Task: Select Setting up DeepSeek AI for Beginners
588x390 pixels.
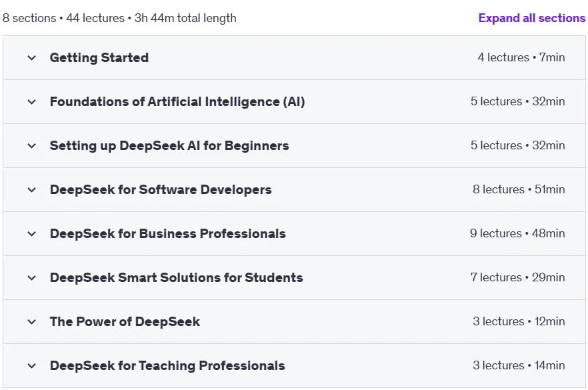Action: coord(169,145)
